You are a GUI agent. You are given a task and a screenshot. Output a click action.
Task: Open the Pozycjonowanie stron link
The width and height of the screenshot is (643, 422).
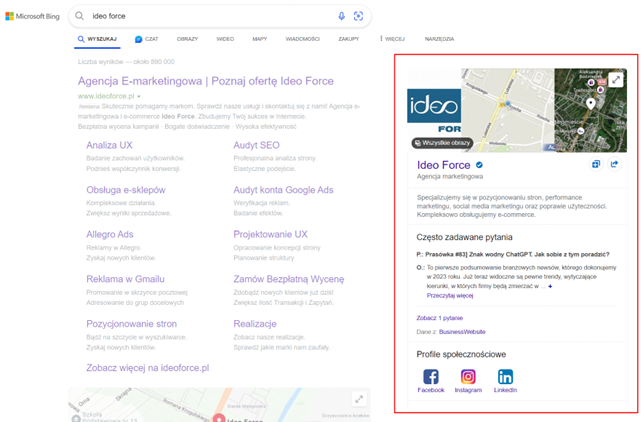coord(131,324)
